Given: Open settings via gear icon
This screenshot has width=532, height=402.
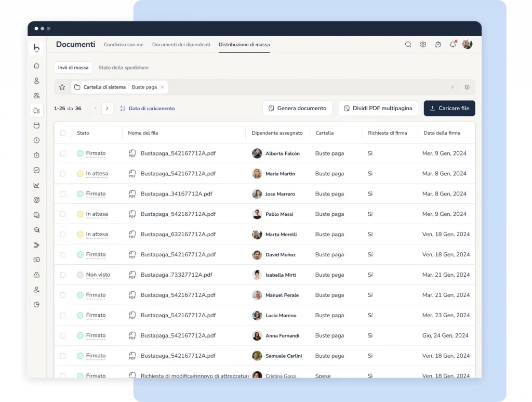Looking at the screenshot, I should coord(423,45).
